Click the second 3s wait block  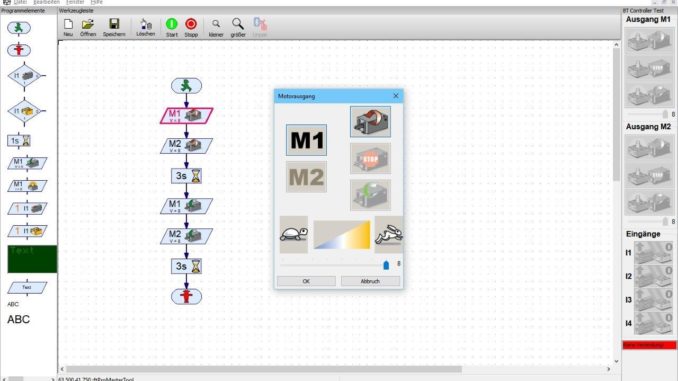click(x=186, y=266)
